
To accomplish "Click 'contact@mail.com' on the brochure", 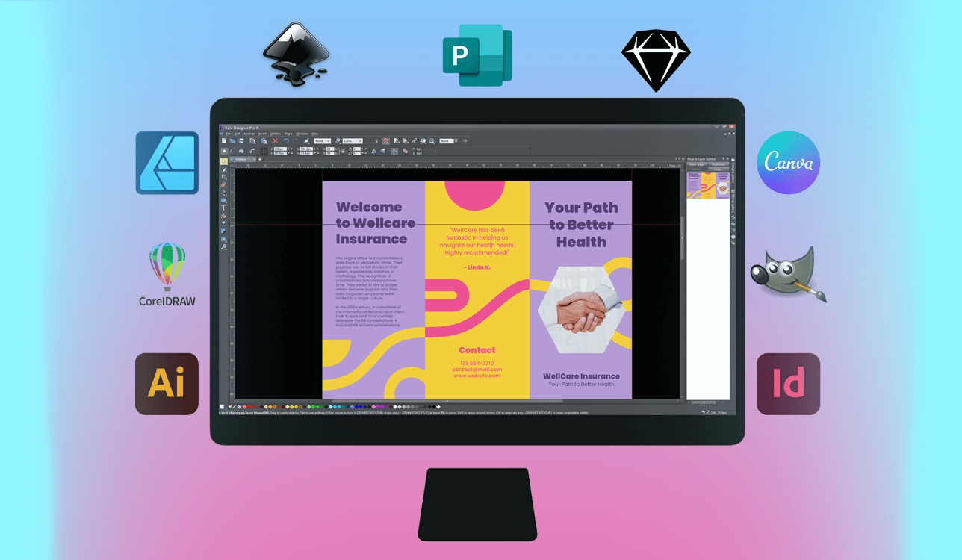I will click(477, 370).
